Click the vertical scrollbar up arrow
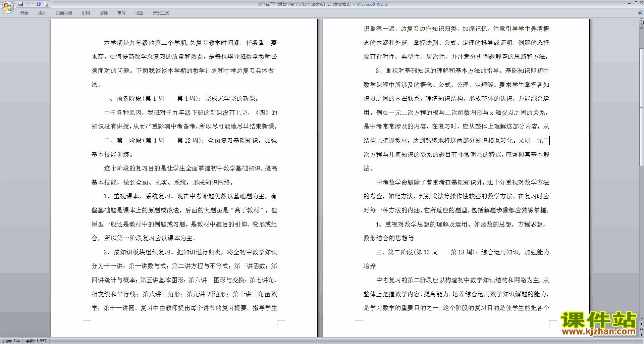644x344 pixels. (641, 28)
